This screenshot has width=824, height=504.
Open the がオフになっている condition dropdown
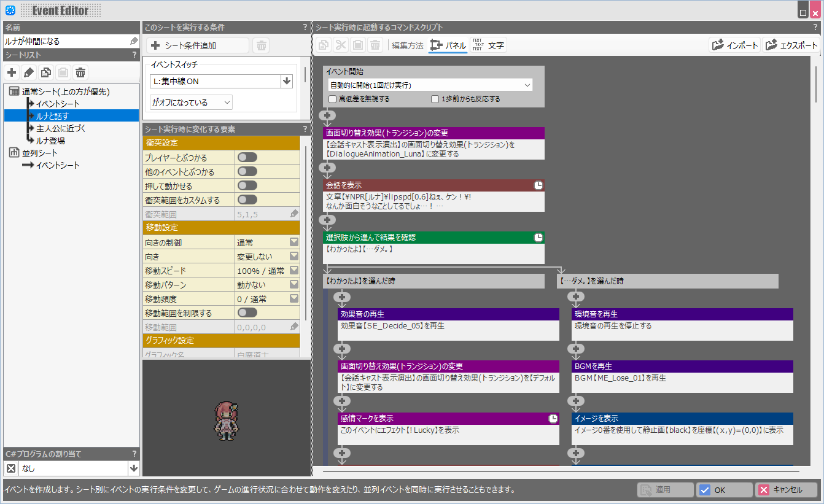(x=191, y=103)
